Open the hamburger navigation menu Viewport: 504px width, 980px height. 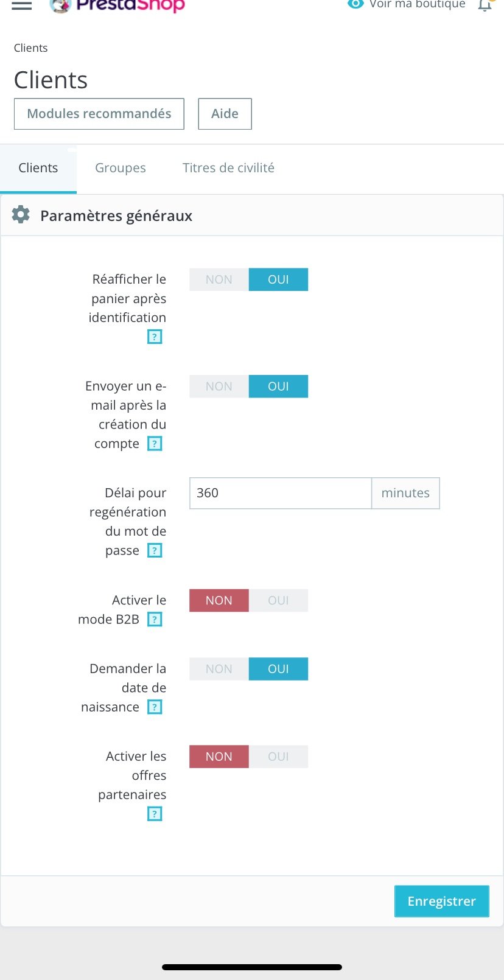coord(22,5)
